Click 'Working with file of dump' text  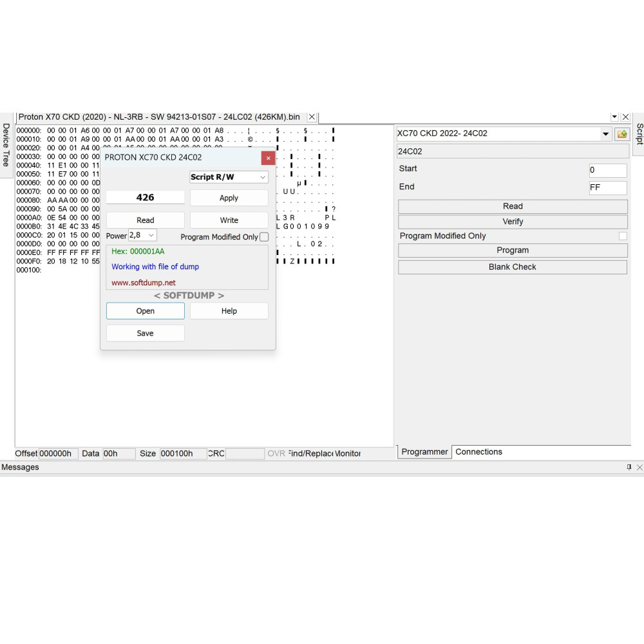(x=155, y=267)
